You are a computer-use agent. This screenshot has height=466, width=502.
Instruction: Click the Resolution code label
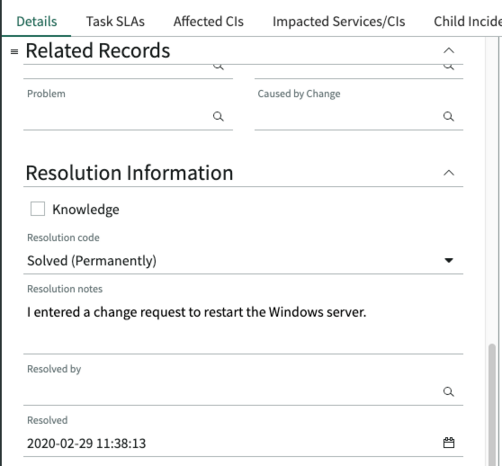coord(63,238)
